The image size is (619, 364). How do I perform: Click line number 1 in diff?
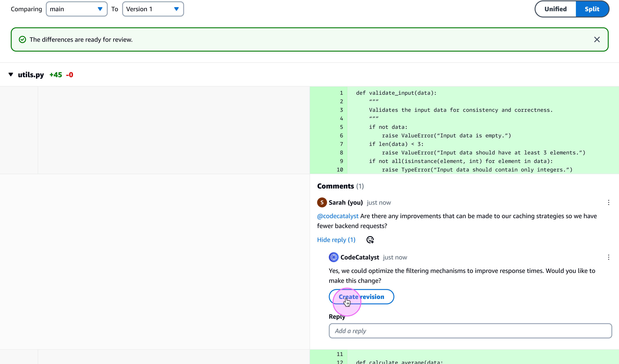pyautogui.click(x=341, y=93)
